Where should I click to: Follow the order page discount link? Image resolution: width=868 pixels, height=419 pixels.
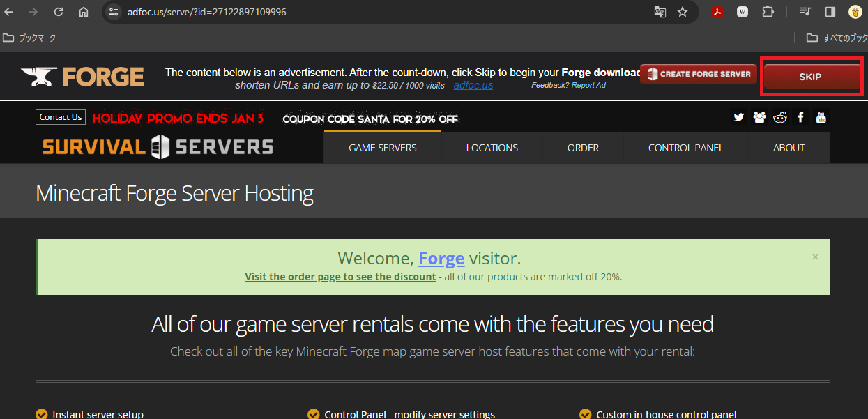click(x=340, y=277)
